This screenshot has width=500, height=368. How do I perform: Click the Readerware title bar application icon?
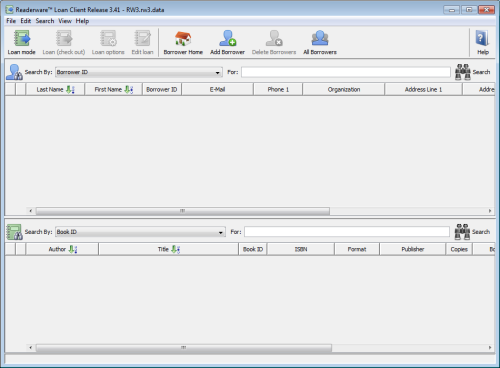(x=9, y=9)
